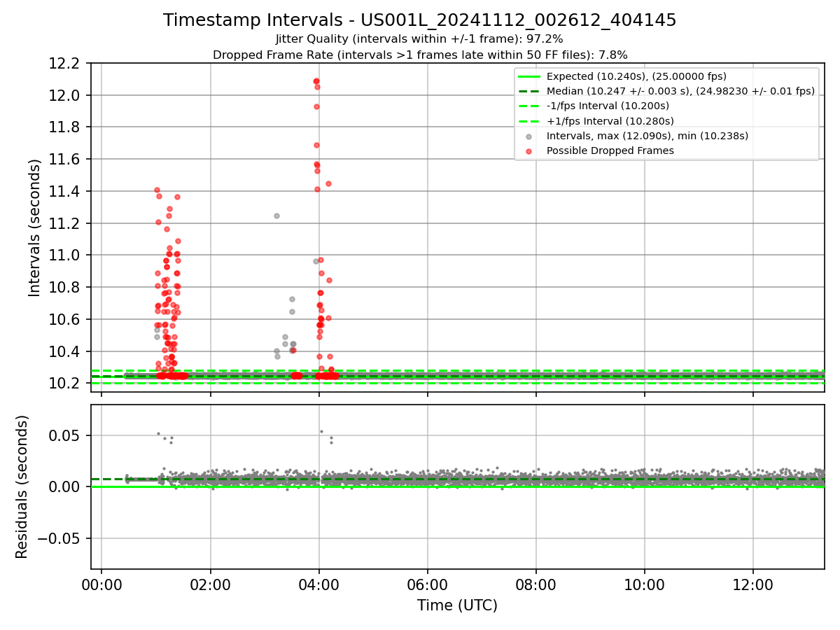Click the highest residual point near 04:00
The height and width of the screenshot is (630, 840).
[x=321, y=431]
